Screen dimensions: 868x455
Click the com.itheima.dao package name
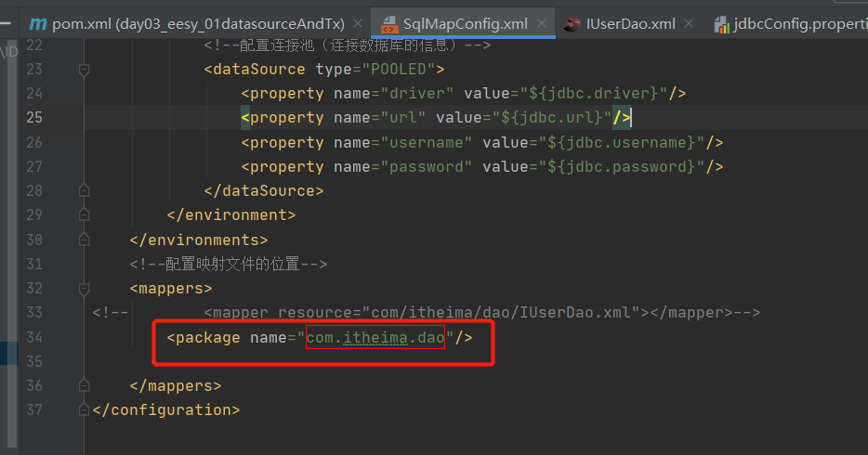coord(375,337)
